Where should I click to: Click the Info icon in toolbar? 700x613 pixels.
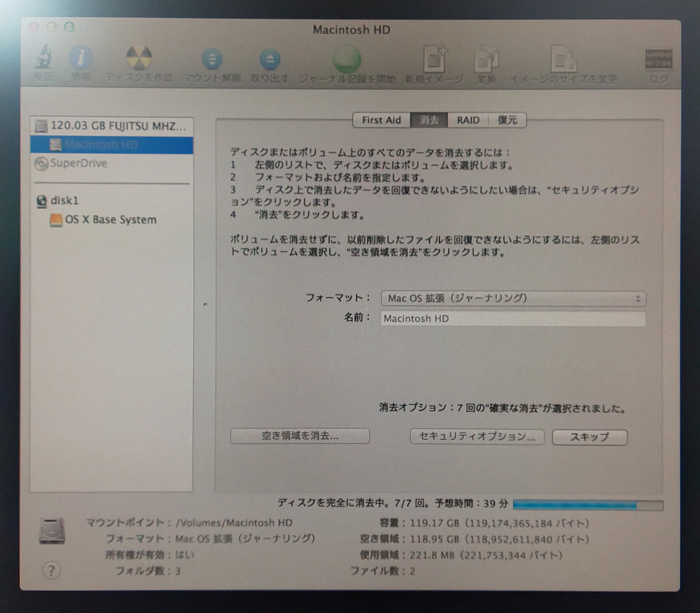81,58
